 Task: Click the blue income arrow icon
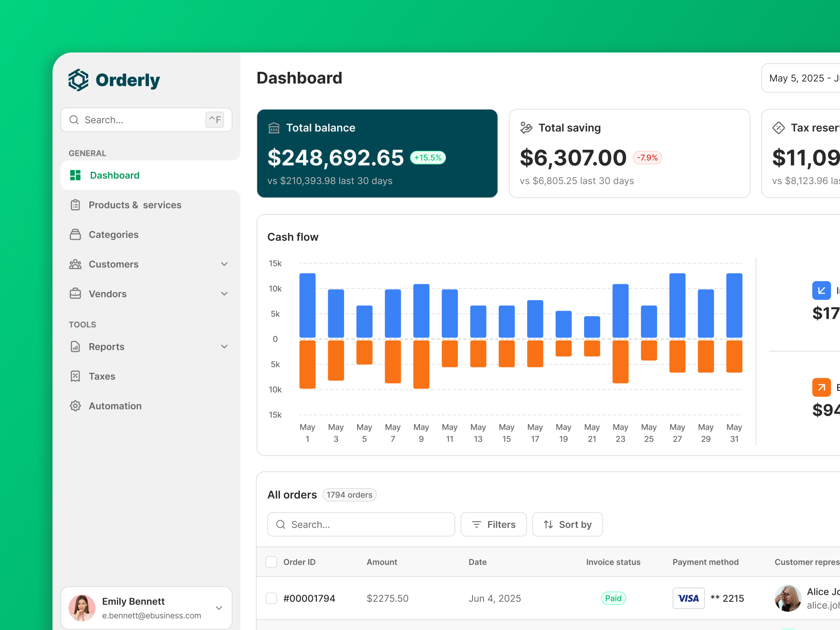pos(822,290)
